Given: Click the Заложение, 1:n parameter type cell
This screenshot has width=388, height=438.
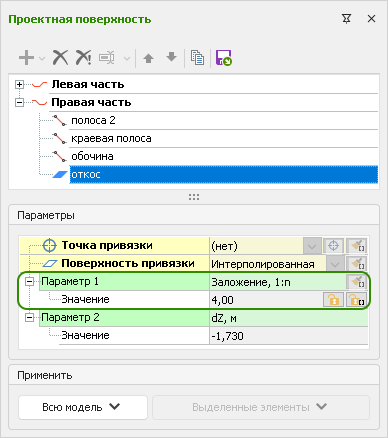Looking at the screenshot, I should click(x=277, y=282).
